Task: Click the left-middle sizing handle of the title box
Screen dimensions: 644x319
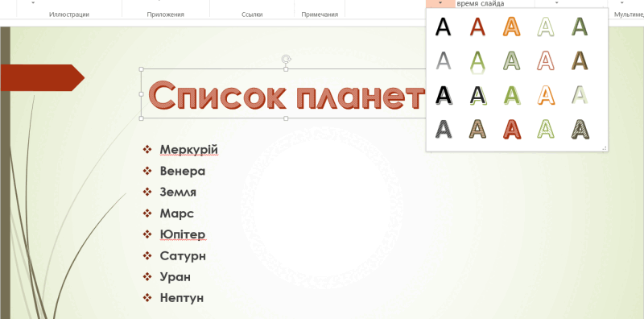Action: tap(142, 93)
